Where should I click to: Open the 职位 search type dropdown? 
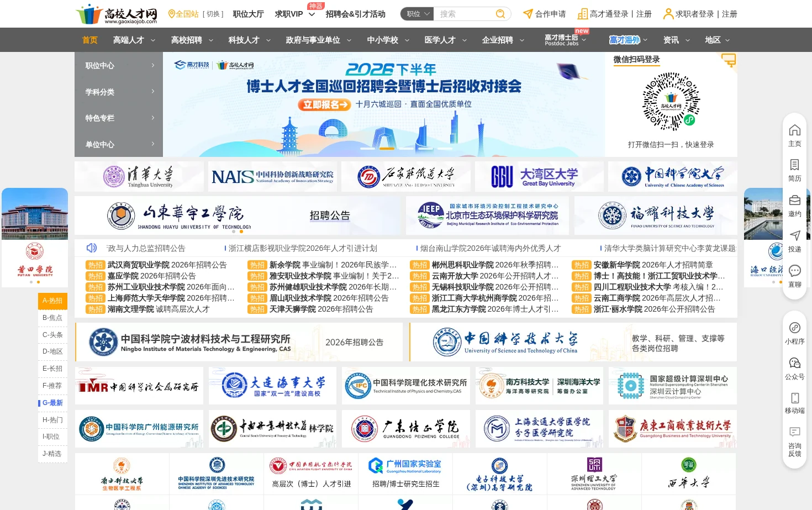(418, 14)
